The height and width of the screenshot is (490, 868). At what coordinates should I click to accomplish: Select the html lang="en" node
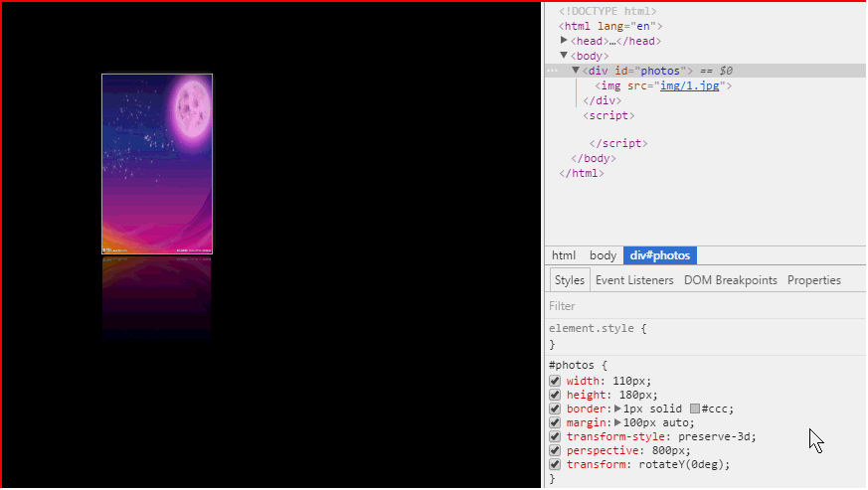[610, 26]
